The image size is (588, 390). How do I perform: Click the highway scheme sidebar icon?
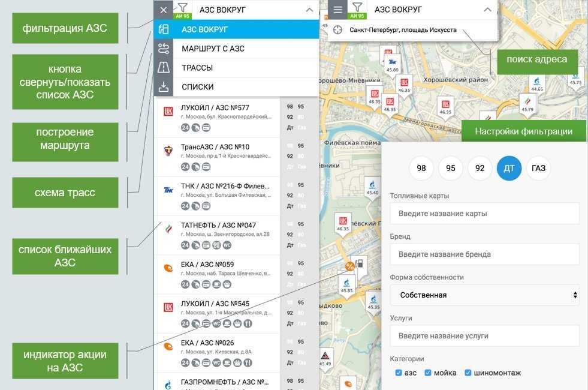point(164,68)
